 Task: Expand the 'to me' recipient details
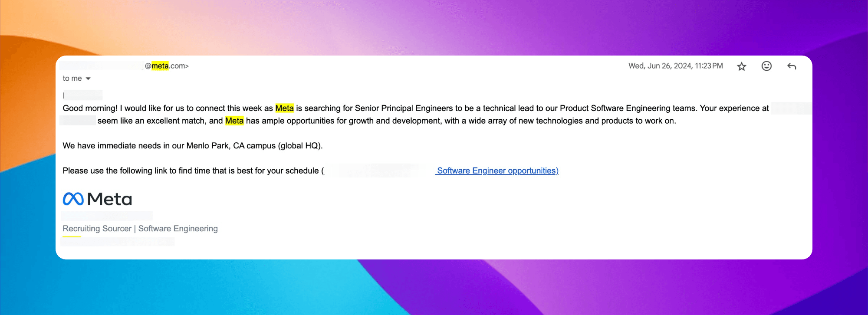pyautogui.click(x=89, y=79)
